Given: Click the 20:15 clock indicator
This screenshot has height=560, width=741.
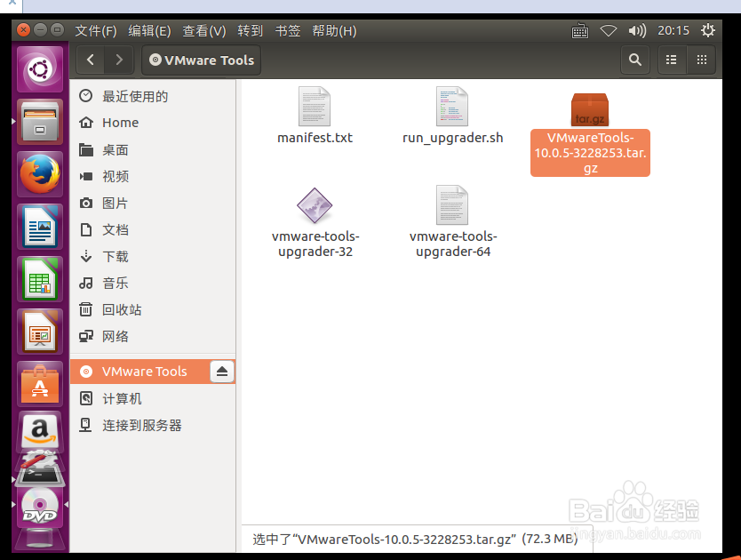Looking at the screenshot, I should [x=673, y=31].
